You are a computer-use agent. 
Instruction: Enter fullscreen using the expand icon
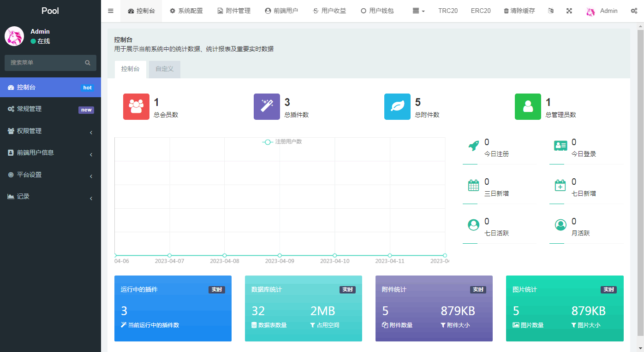pyautogui.click(x=569, y=11)
